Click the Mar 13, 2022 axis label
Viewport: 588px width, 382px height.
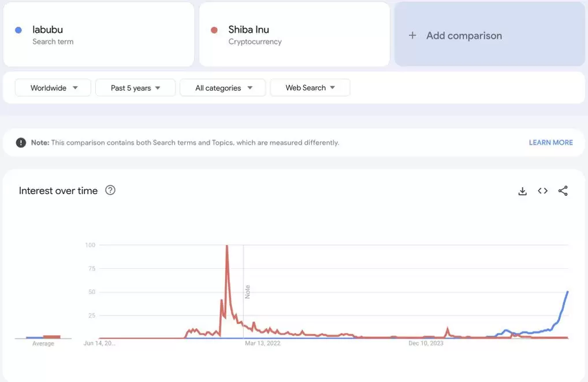262,343
